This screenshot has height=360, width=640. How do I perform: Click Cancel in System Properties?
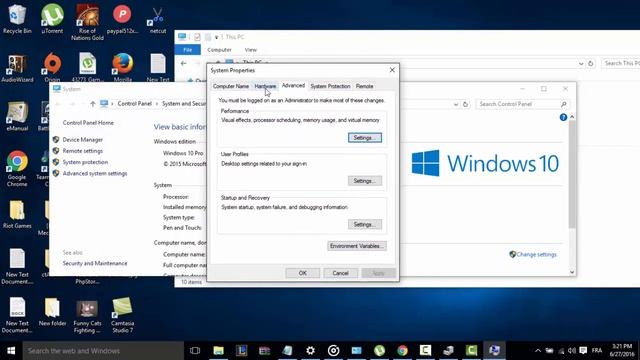click(340, 273)
